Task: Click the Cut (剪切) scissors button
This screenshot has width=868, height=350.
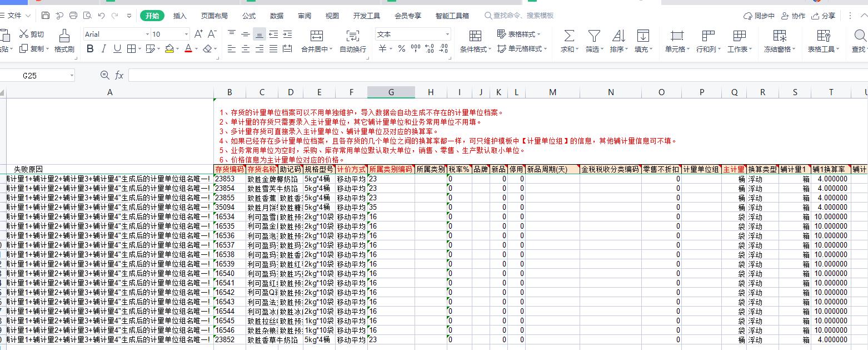Action: pos(32,34)
